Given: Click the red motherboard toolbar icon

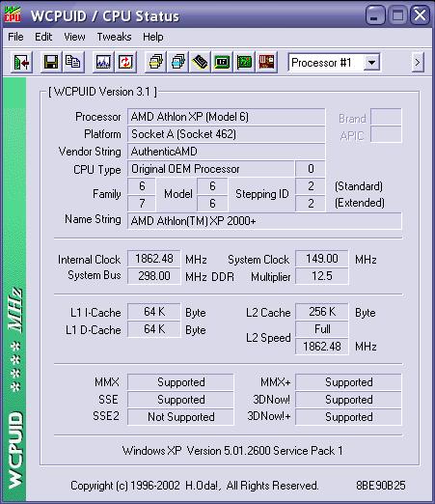Looking at the screenshot, I should (266, 62).
